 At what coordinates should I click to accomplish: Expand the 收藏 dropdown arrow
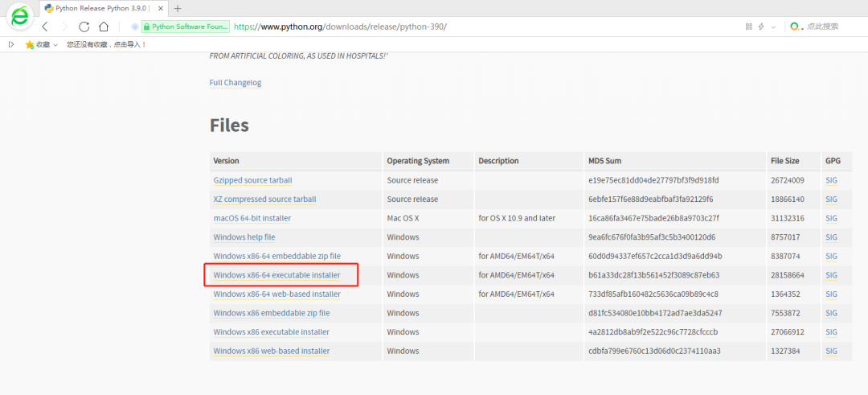click(x=55, y=45)
